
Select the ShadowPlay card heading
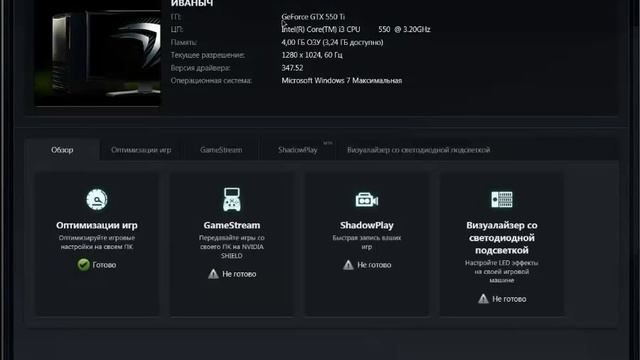click(x=367, y=225)
